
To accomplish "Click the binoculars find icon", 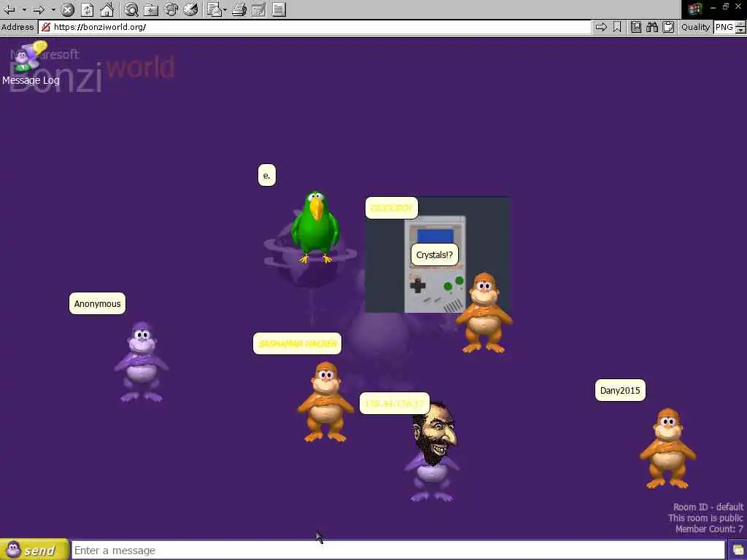I will [x=652, y=27].
